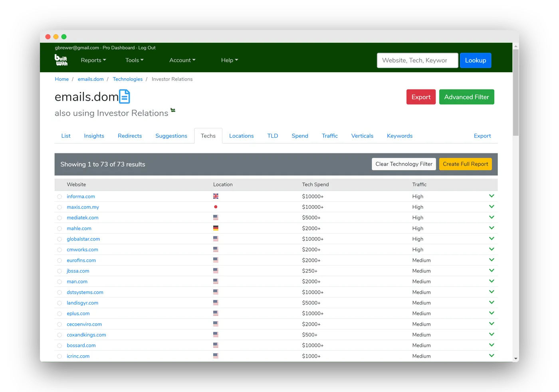
Task: Click the German flag for mahle.com
Action: pos(216,228)
